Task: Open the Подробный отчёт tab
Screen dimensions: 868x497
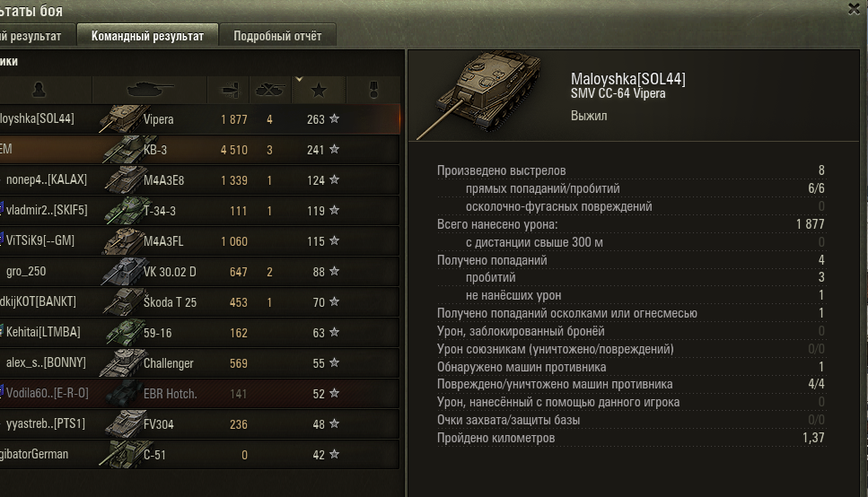Action: [277, 37]
